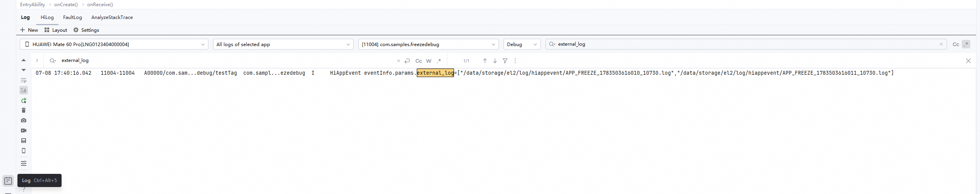980x194 pixels.
Task: Close the find bar
Action: pyautogui.click(x=968, y=61)
